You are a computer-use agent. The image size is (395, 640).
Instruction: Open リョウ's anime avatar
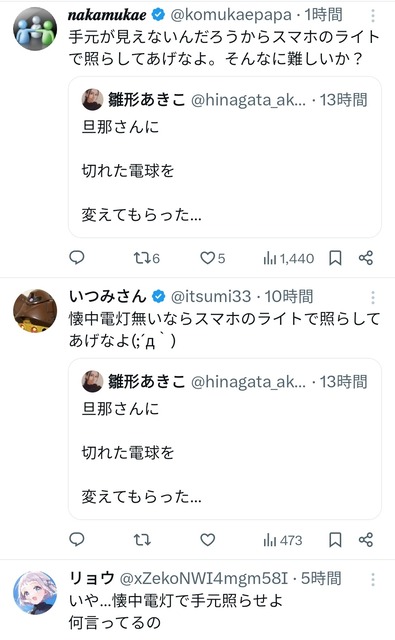pyautogui.click(x=35, y=593)
